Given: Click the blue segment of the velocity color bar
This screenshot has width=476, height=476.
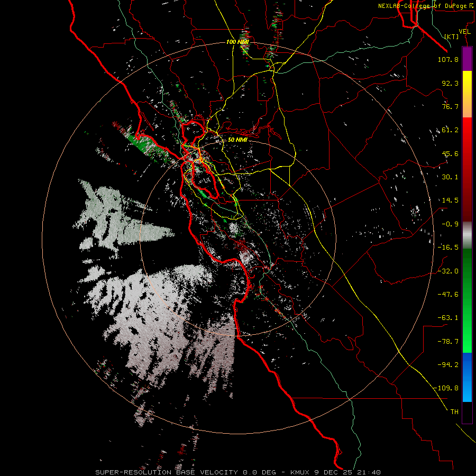Looking at the screenshot, I should pyautogui.click(x=467, y=377).
